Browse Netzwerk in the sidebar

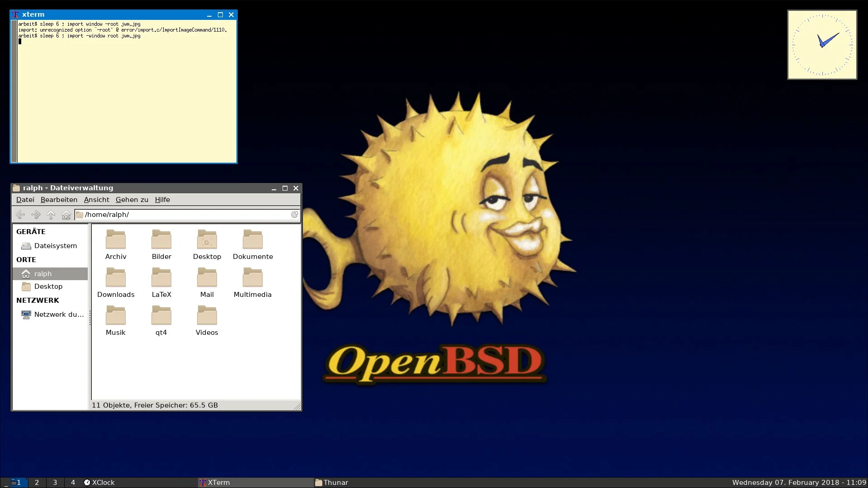pyautogui.click(x=50, y=314)
